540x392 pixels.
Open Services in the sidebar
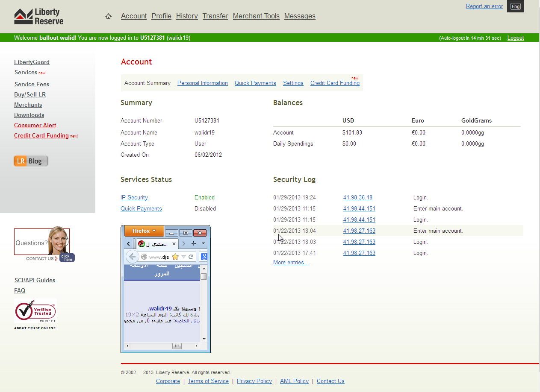pos(26,73)
